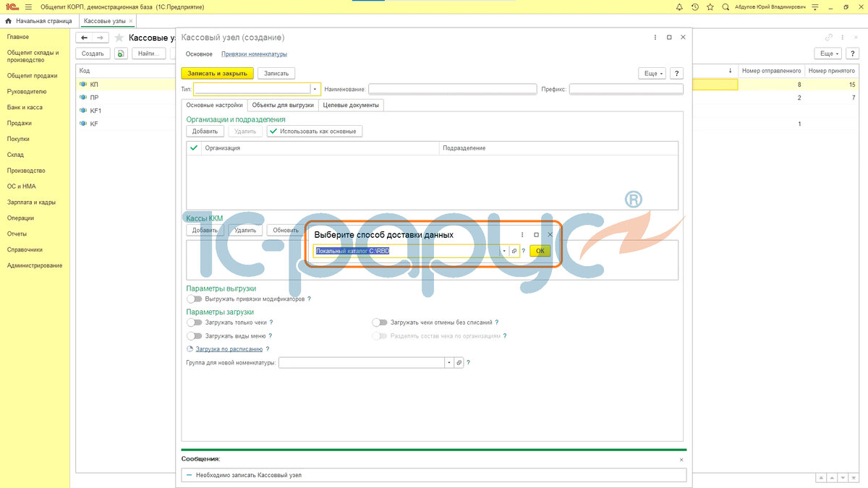
Task: Toggle Загружать виды меню switch
Action: [194, 336]
